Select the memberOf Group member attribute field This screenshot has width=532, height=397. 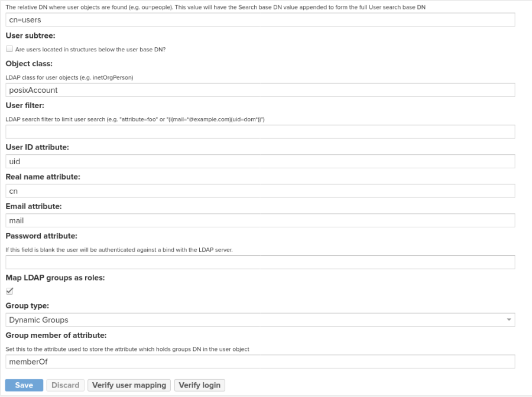pos(260,361)
